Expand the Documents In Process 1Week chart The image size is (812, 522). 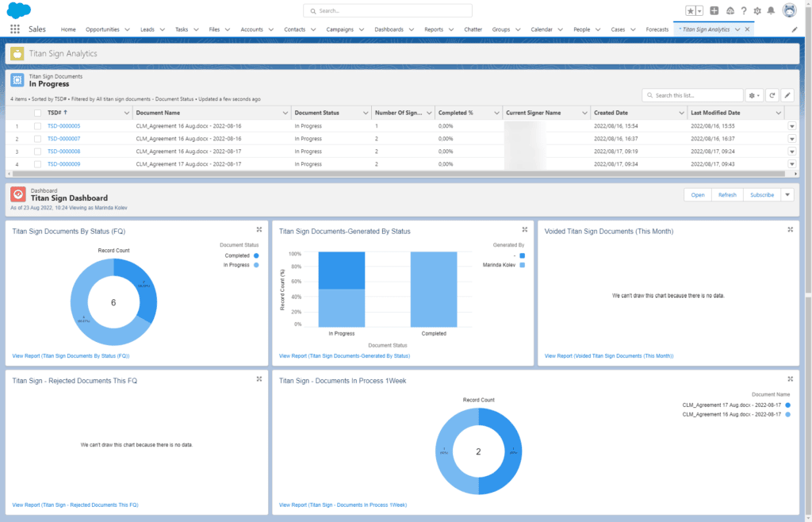(790, 379)
